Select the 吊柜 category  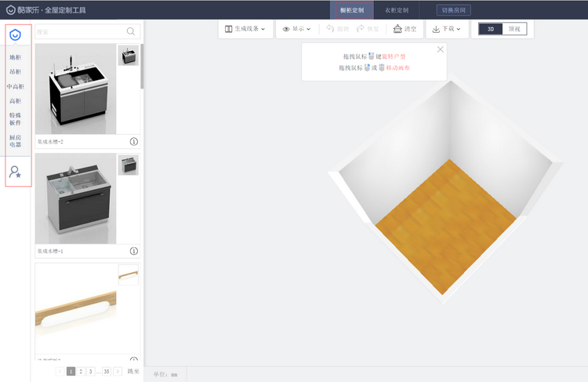click(x=16, y=71)
